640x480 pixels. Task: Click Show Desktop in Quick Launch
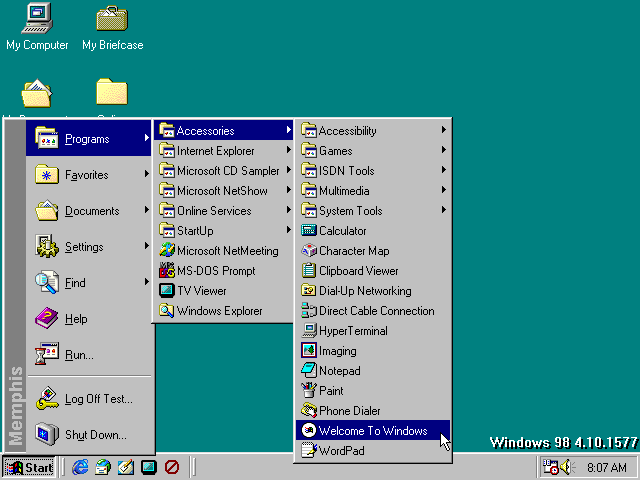126,467
